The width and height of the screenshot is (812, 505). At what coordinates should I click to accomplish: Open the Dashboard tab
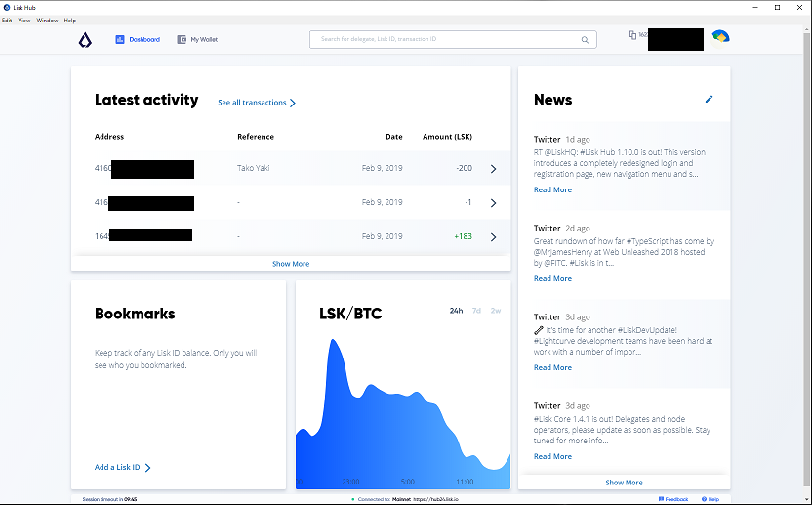coord(138,40)
